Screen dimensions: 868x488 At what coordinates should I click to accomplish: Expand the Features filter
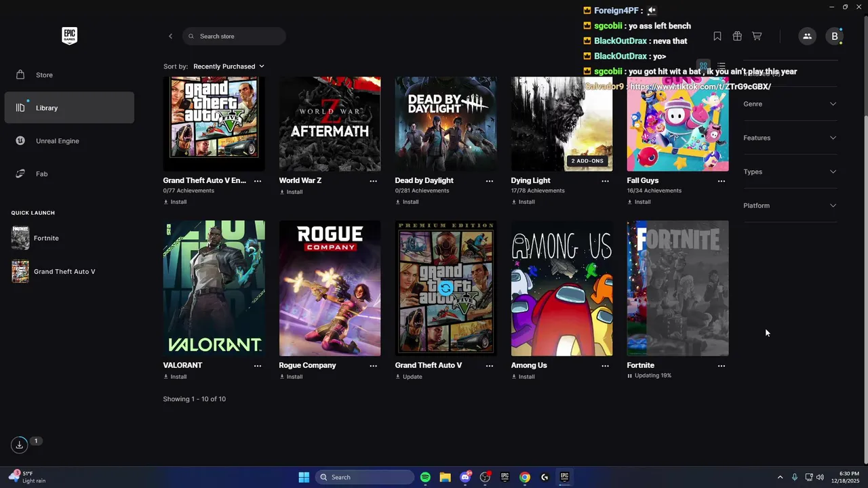(x=790, y=138)
